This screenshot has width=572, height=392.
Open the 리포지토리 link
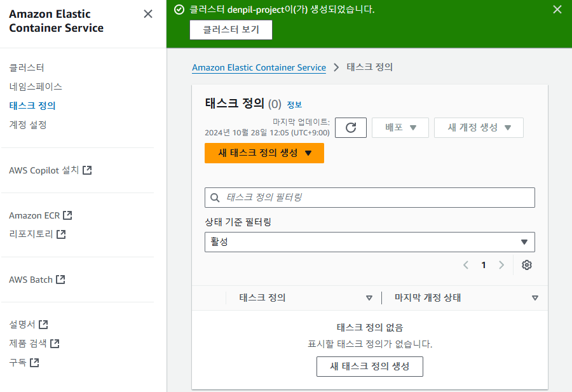(x=37, y=234)
